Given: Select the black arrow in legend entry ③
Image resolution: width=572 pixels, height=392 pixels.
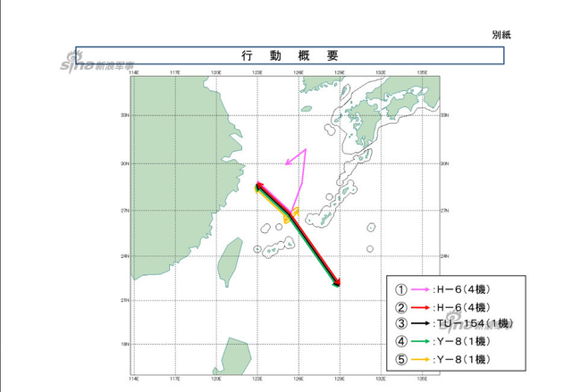Looking at the screenshot, I should [421, 323].
